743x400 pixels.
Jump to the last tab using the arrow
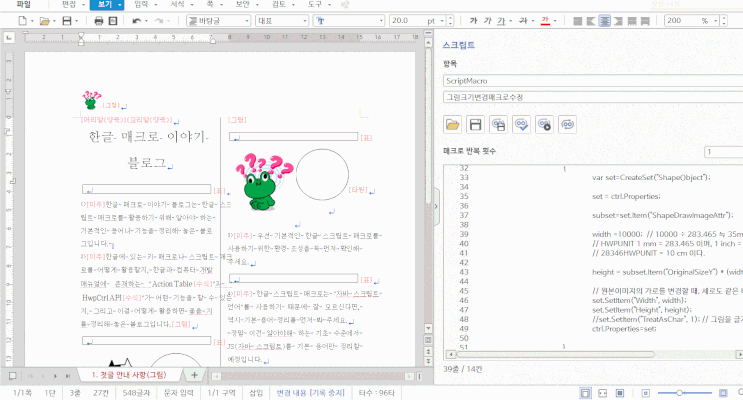pyautogui.click(x=68, y=376)
